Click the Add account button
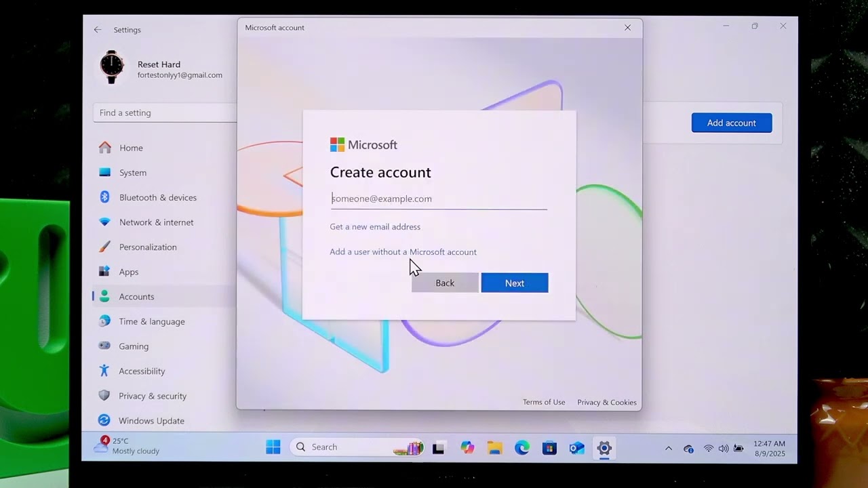 click(x=732, y=123)
